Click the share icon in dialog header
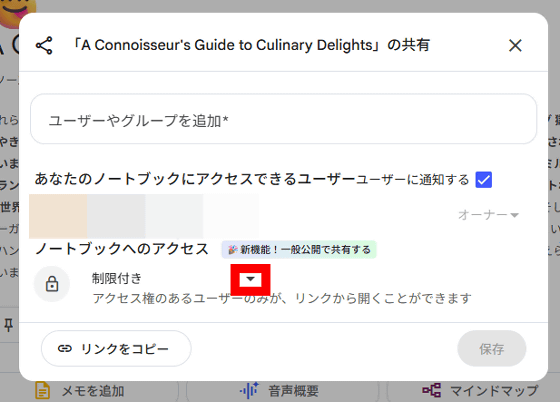This screenshot has height=402, width=560. pyautogui.click(x=44, y=46)
